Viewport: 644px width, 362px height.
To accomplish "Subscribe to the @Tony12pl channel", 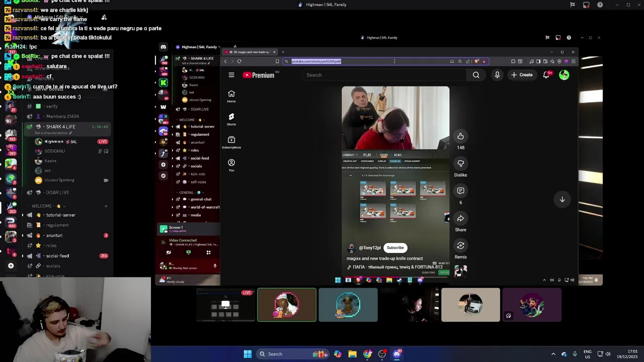I will (395, 248).
